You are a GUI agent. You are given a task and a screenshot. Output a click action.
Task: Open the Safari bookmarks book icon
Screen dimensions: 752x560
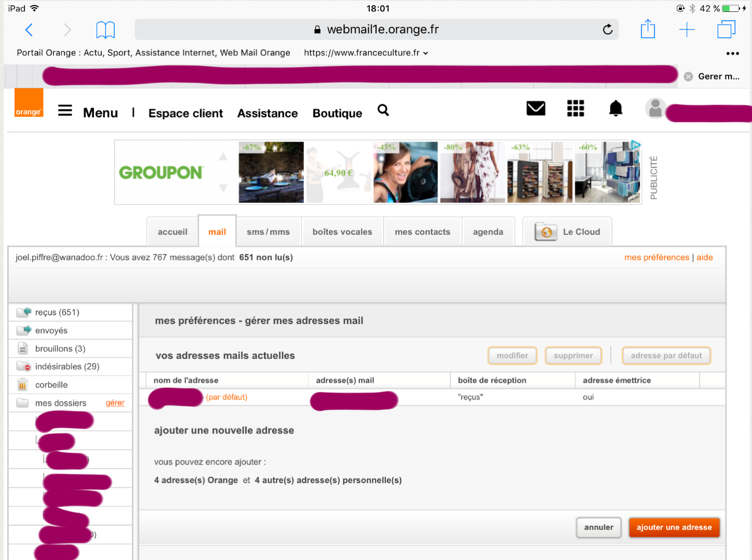tap(105, 30)
